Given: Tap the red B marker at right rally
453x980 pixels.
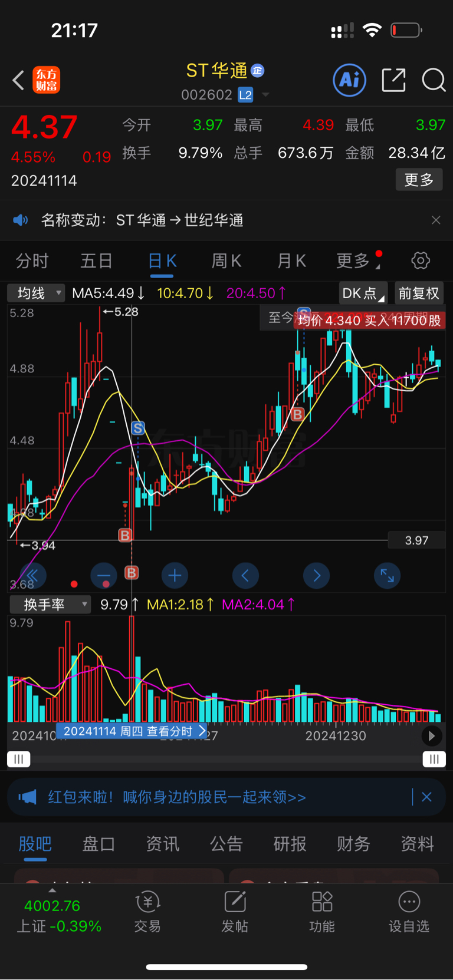Looking at the screenshot, I should coord(298,415).
